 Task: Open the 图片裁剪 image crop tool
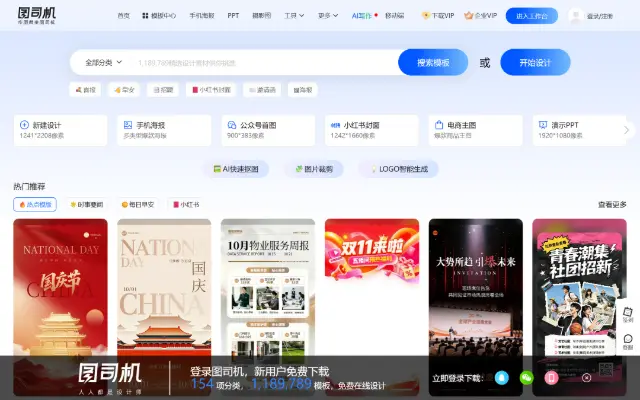[314, 169]
